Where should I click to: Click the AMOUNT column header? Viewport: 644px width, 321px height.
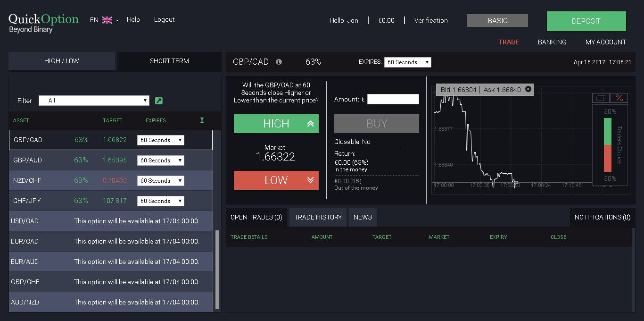[x=322, y=237]
